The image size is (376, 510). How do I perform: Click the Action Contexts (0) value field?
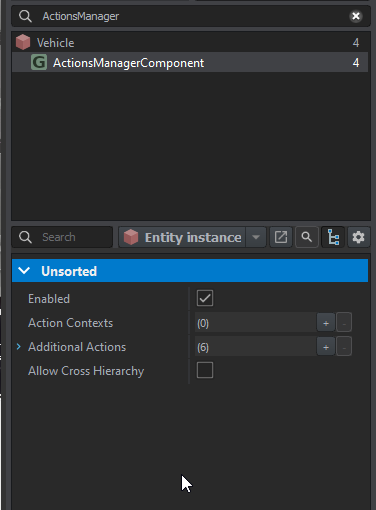click(256, 323)
